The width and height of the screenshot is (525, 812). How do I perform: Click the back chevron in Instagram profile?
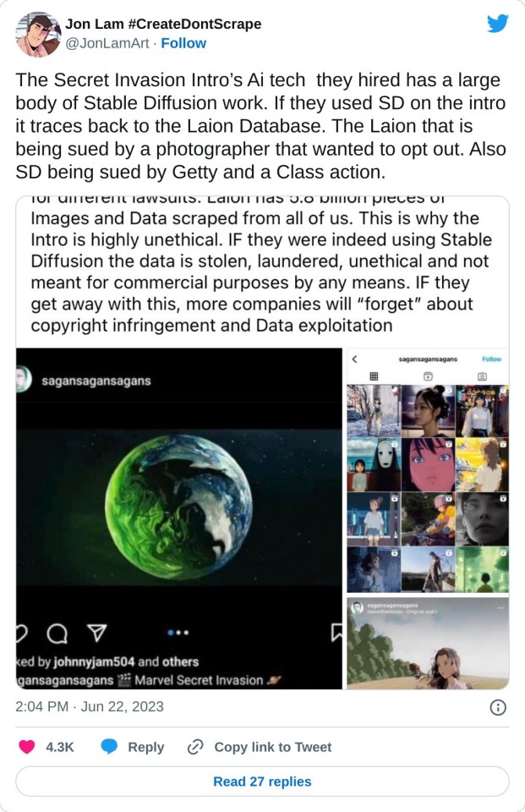click(354, 359)
